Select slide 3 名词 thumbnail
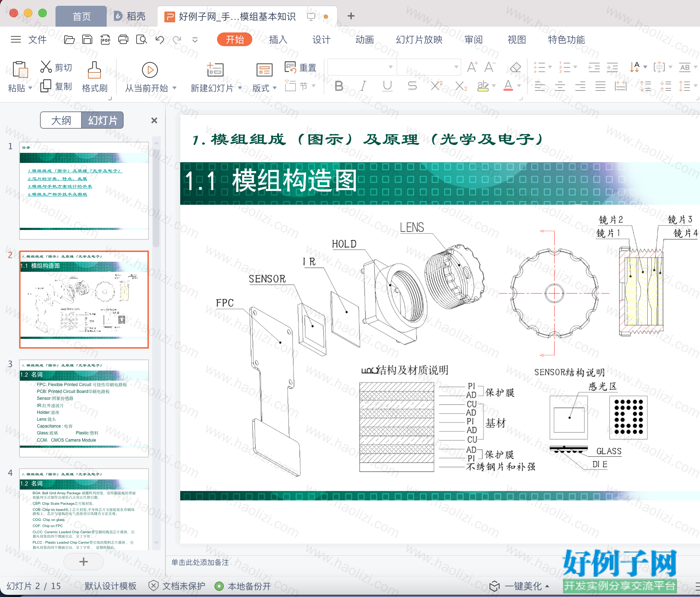This screenshot has width=700, height=597. pyautogui.click(x=84, y=408)
